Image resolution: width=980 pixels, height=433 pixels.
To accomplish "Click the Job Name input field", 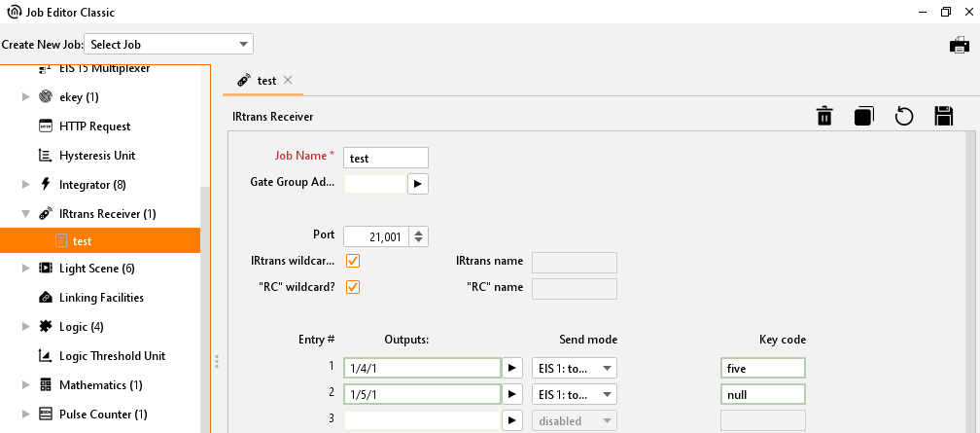I will [386, 159].
